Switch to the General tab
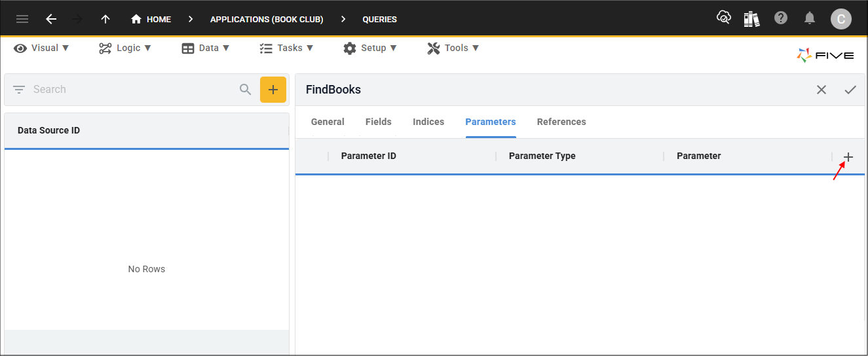Viewport: 868px width, 356px height. coord(328,122)
